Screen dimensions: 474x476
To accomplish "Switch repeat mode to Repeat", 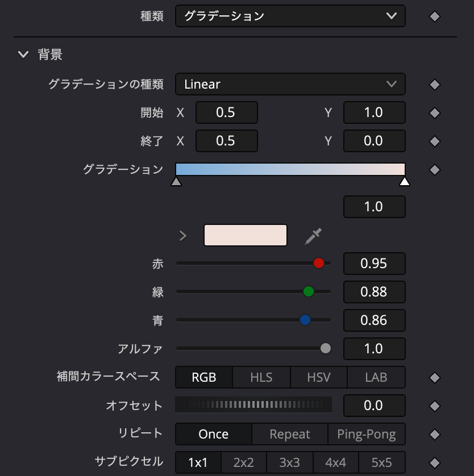I will pos(289,433).
